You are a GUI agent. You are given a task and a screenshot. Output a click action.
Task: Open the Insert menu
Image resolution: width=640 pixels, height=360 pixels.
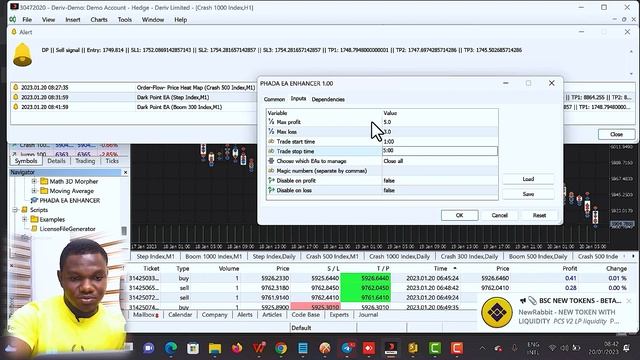[x=73, y=20]
